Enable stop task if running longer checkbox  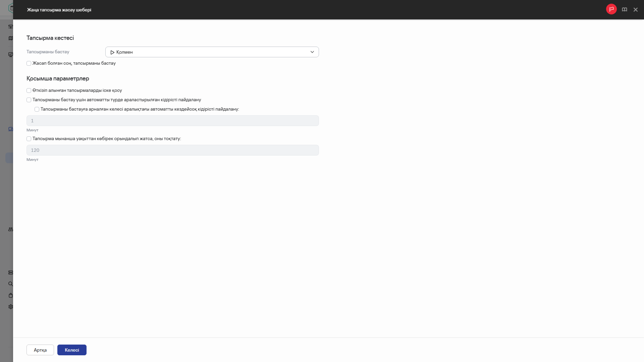[29, 139]
